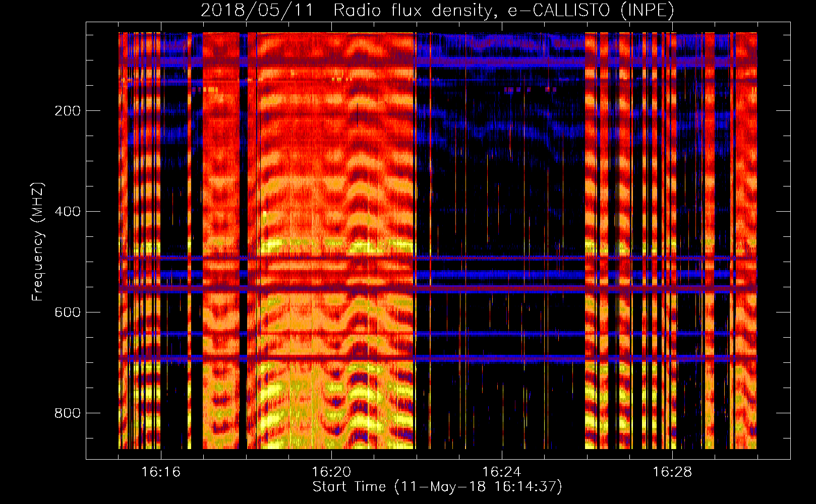816x504 pixels.
Task: Click the 16:16 time tick label
Action: click(x=161, y=472)
